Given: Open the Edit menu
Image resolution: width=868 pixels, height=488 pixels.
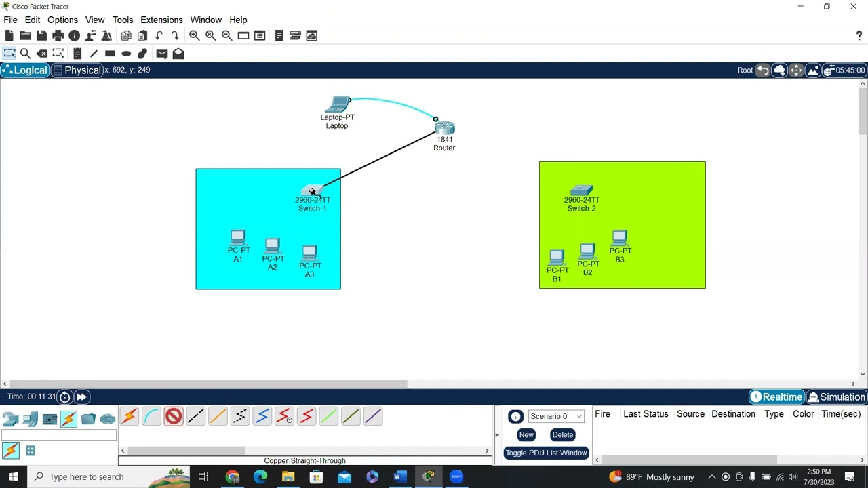Looking at the screenshot, I should (33, 20).
